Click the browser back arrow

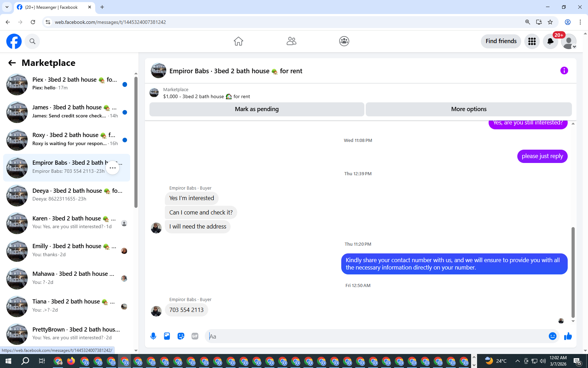pyautogui.click(x=8, y=22)
